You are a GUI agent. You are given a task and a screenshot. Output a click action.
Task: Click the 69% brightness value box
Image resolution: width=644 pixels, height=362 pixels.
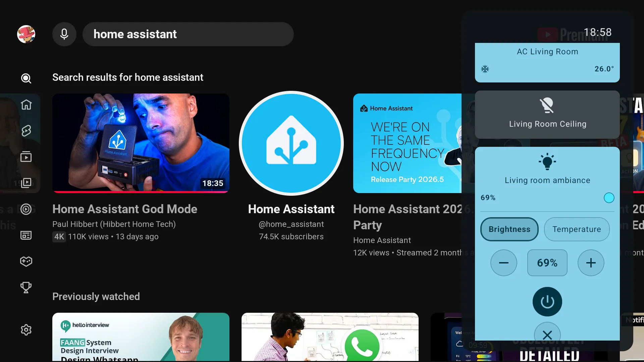coord(547,263)
